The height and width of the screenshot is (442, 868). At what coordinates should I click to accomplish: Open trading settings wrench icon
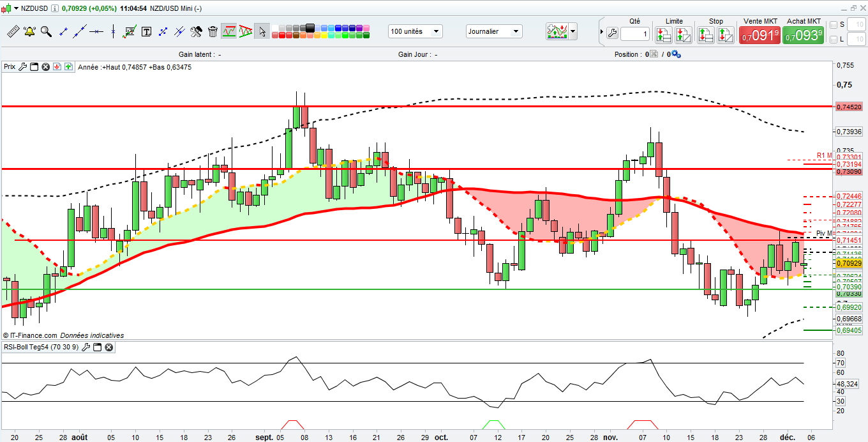pyautogui.click(x=612, y=33)
